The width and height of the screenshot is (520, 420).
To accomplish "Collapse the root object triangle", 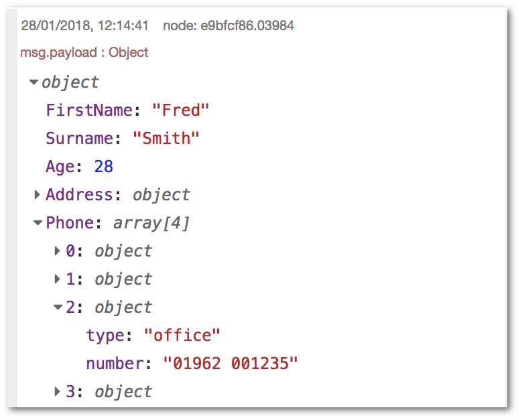I will (x=34, y=82).
